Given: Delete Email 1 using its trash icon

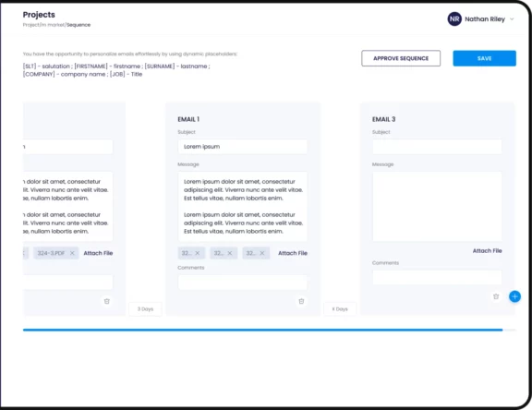Looking at the screenshot, I should 301,301.
